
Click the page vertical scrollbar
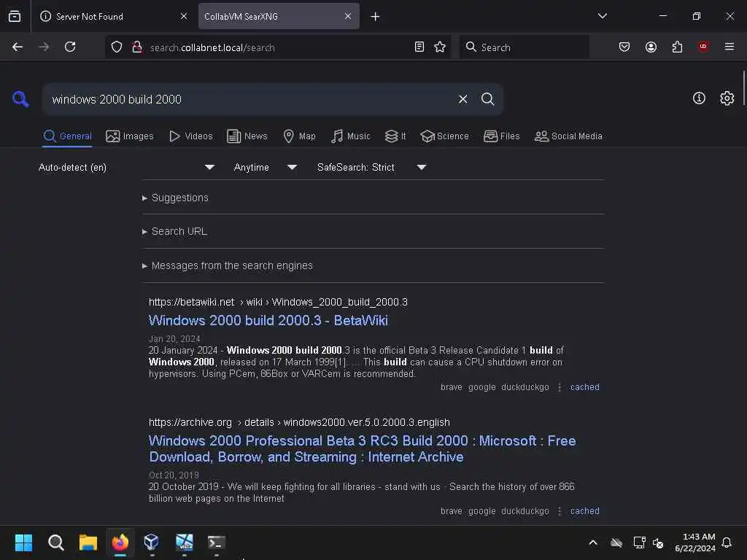coord(743,88)
